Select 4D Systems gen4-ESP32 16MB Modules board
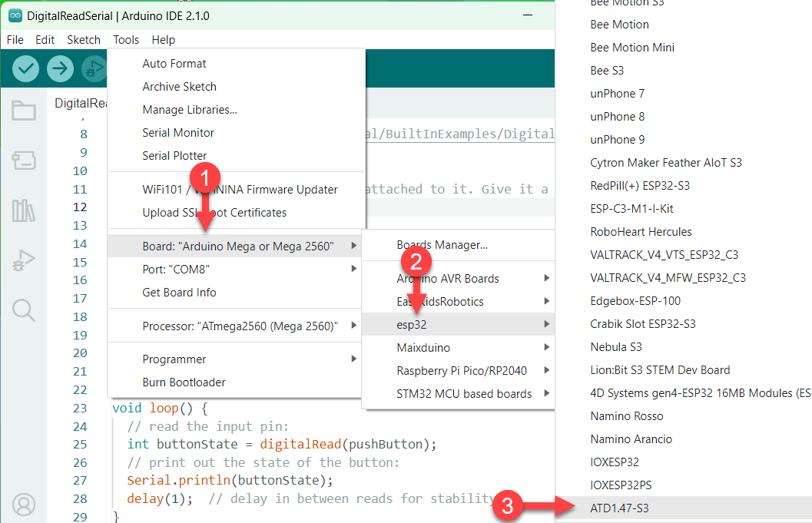 point(684,393)
